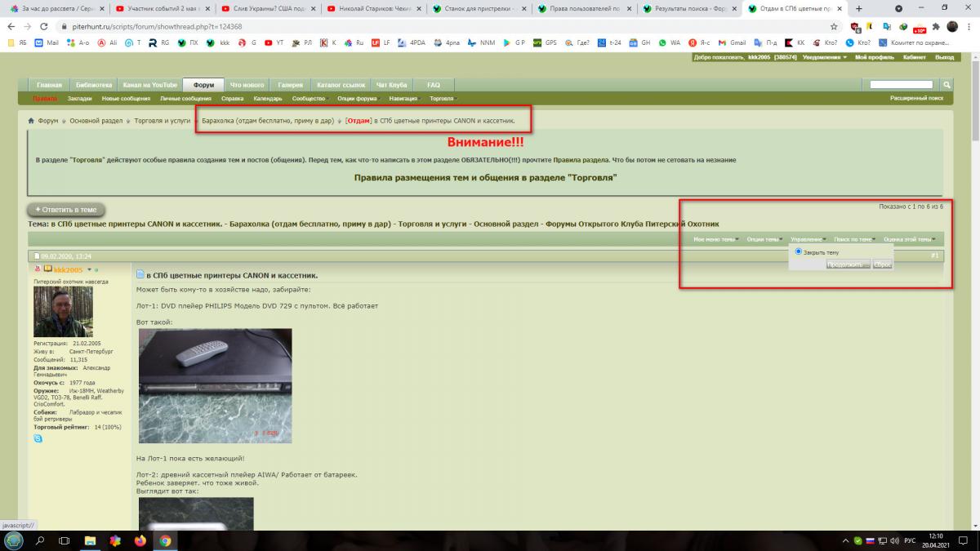This screenshot has width=980, height=551.
Task: Select the 'Закрыть тему' radio button
Action: pyautogui.click(x=799, y=251)
